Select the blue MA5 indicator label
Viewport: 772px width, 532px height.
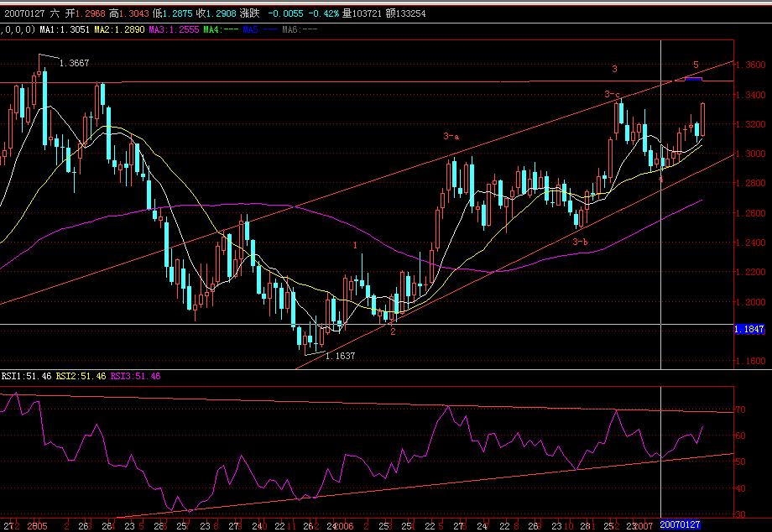(260, 29)
